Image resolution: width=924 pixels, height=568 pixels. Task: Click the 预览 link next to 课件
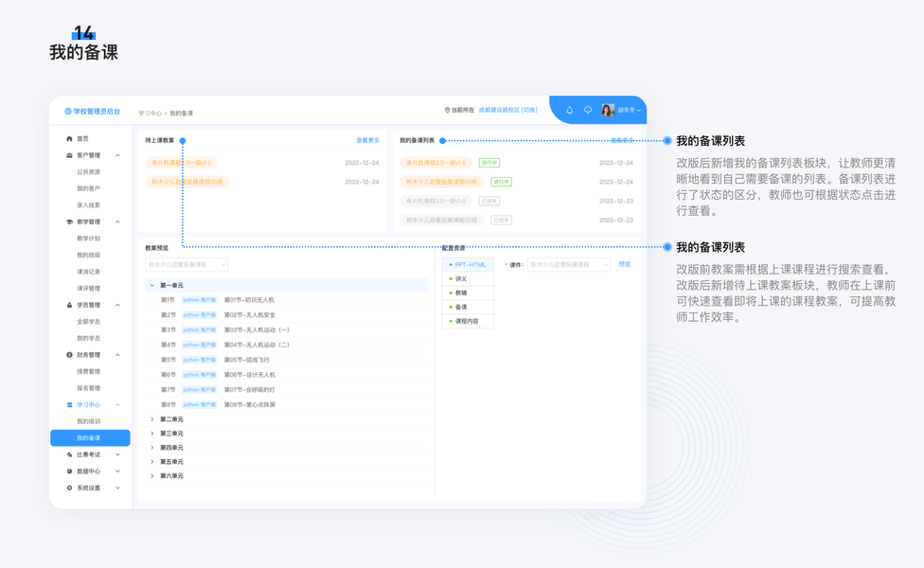[x=625, y=264]
